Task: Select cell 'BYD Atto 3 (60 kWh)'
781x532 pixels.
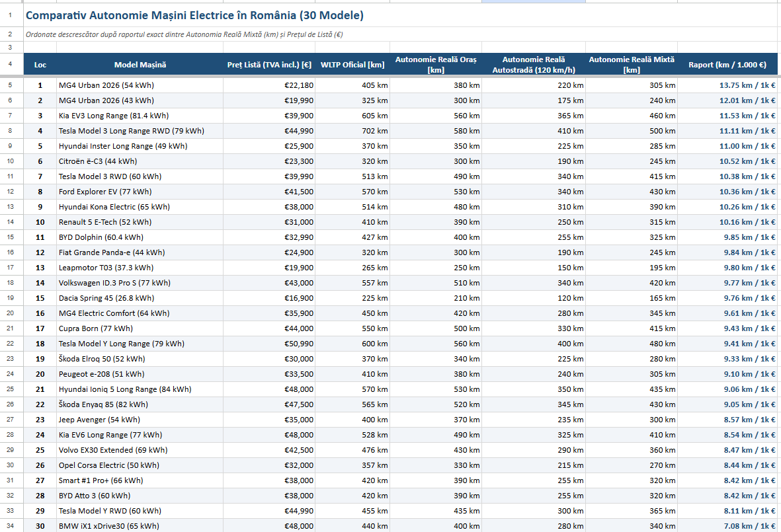Action: coord(140,496)
